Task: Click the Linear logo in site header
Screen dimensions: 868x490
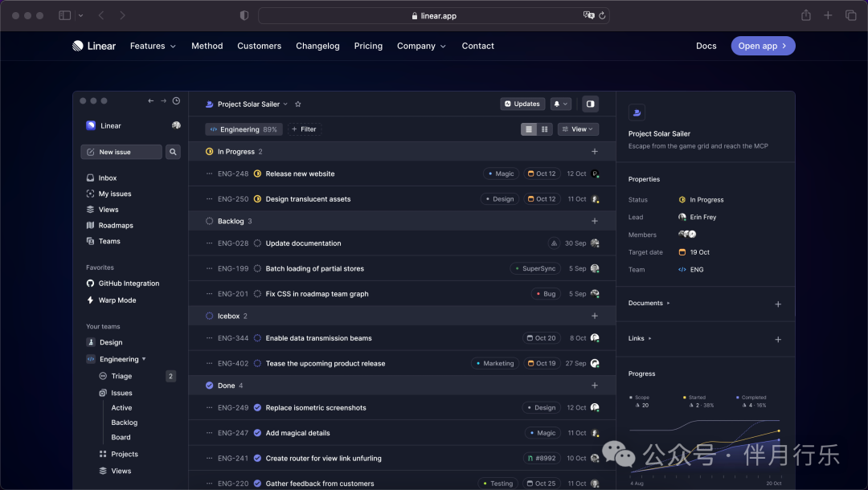Action: pos(93,46)
